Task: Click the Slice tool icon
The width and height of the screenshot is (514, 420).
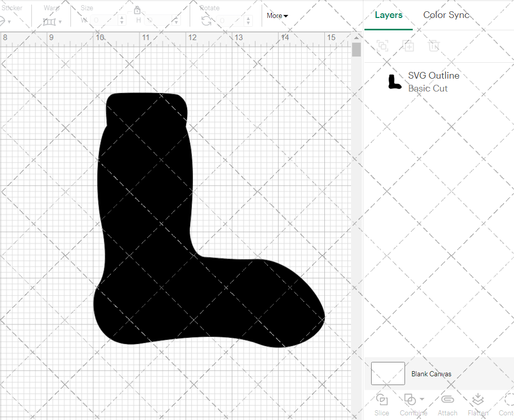Action: tap(381, 399)
